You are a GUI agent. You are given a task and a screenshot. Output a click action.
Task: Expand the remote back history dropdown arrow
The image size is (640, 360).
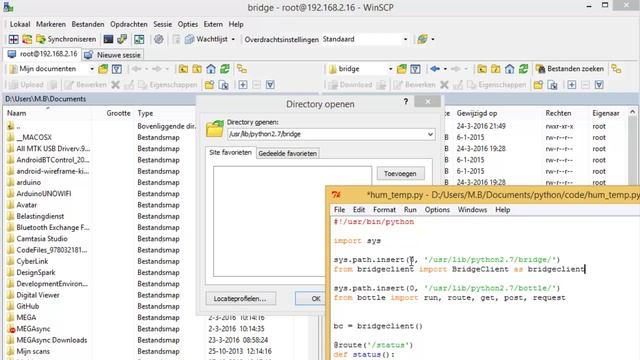(x=445, y=69)
